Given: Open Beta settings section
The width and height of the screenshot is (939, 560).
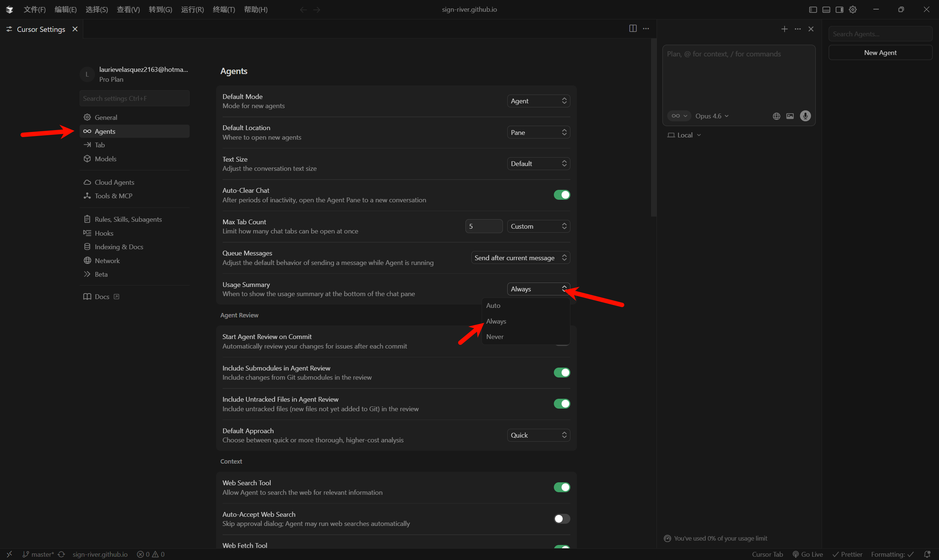Looking at the screenshot, I should (x=134, y=275).
